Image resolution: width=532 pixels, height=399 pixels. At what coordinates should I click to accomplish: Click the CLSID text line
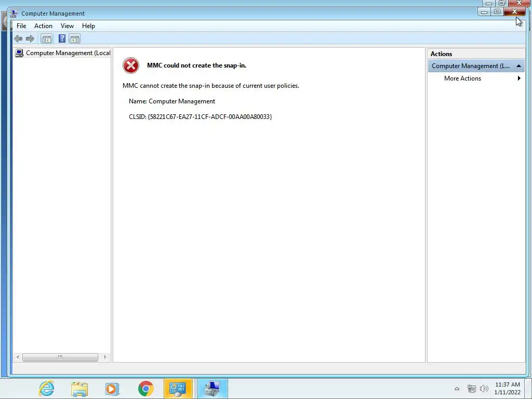(200, 117)
